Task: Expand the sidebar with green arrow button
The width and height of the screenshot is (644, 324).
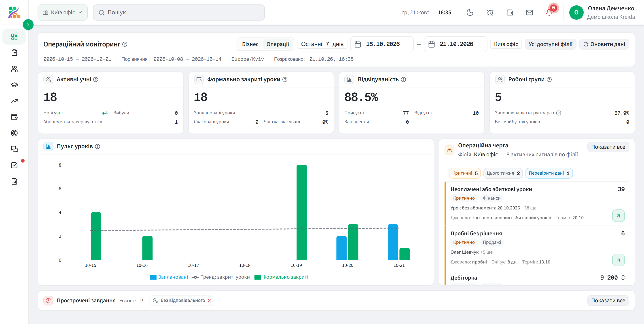Action: (x=28, y=25)
